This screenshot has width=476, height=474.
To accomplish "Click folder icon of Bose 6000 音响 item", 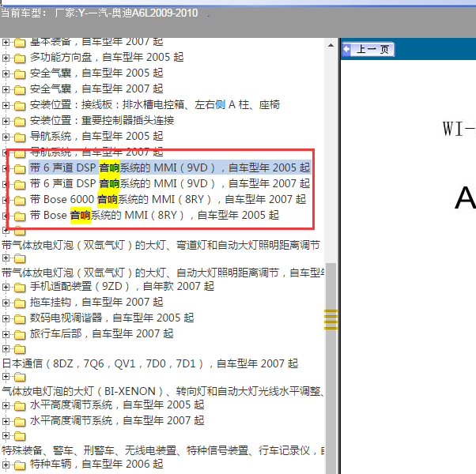I will tap(20, 200).
